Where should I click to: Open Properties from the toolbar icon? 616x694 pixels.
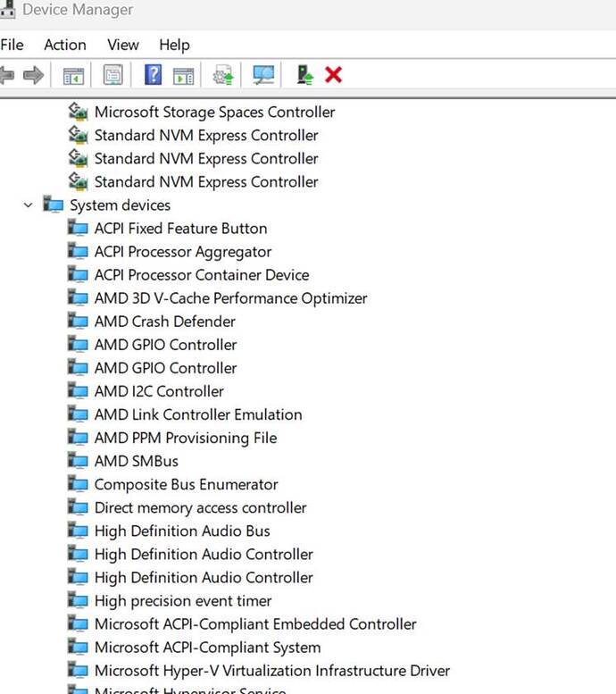[112, 76]
